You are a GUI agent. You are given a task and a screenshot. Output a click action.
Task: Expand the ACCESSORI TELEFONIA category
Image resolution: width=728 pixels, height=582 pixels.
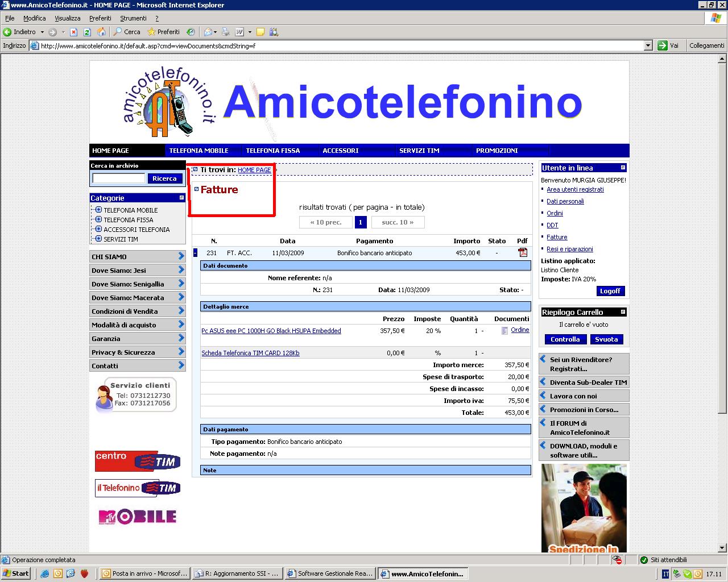pyautogui.click(x=98, y=229)
